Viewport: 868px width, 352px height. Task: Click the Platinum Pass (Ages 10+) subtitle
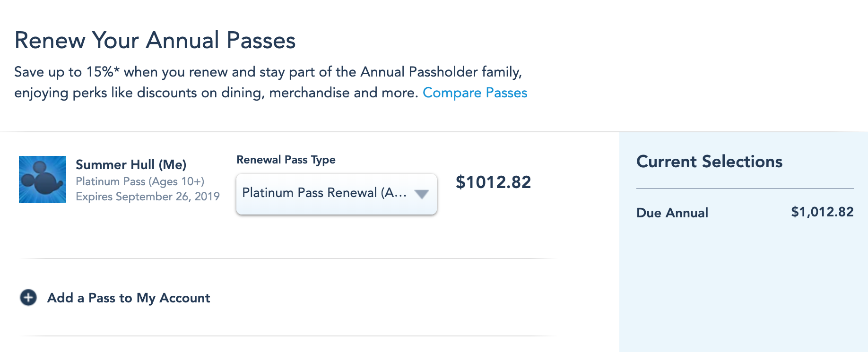pos(140,181)
